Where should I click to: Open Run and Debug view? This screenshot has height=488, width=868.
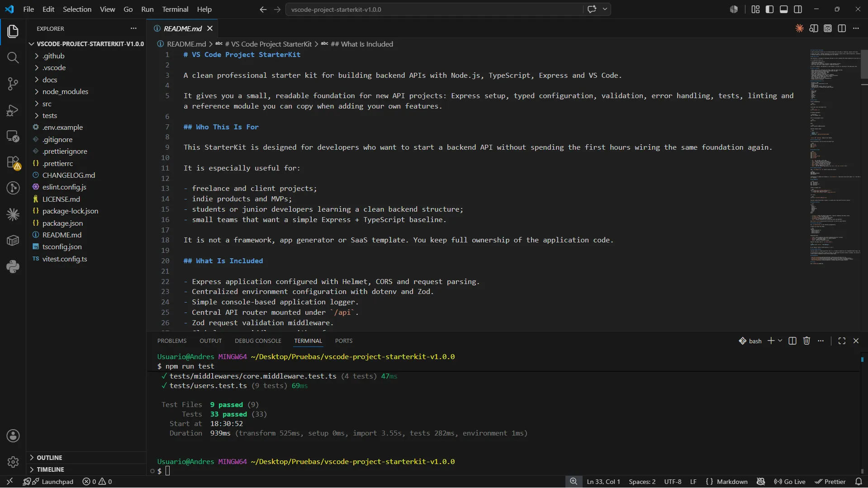click(13, 110)
